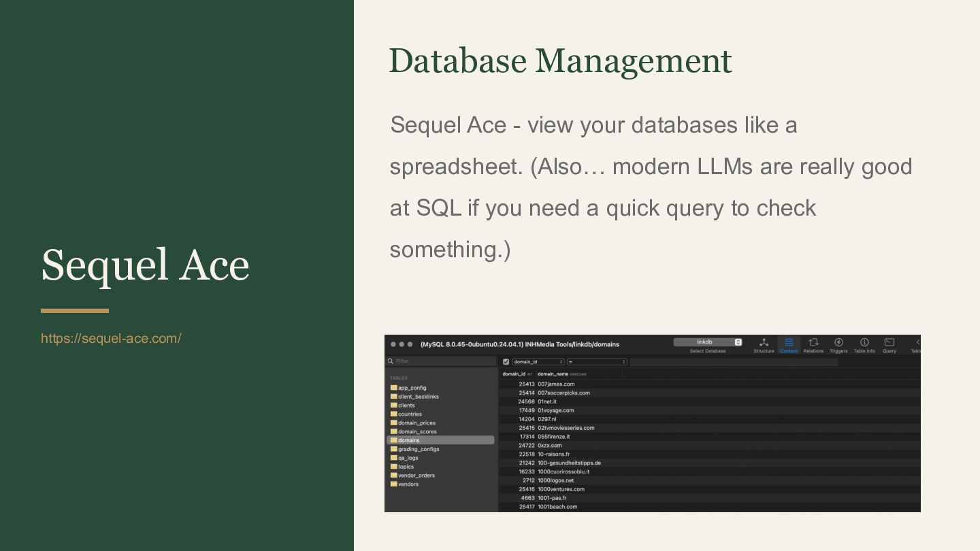This screenshot has height=551, width=980.
Task: Open the Triggers lightning icon
Action: [838, 343]
